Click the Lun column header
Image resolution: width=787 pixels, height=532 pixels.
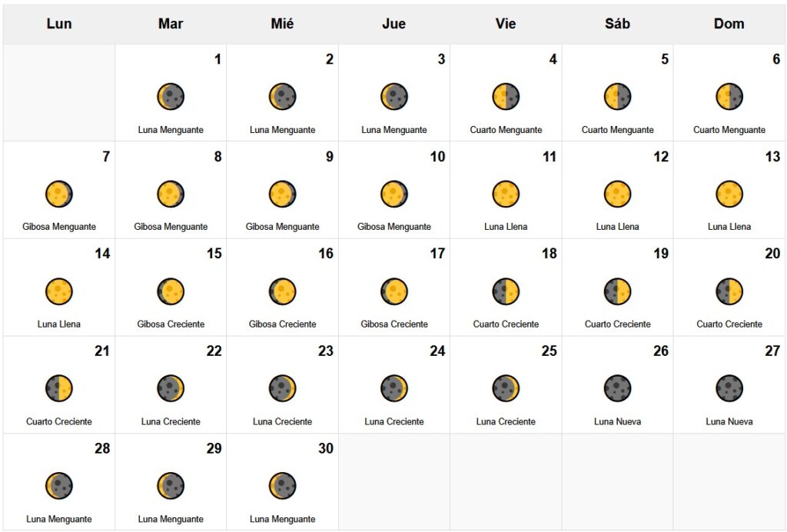click(59, 24)
